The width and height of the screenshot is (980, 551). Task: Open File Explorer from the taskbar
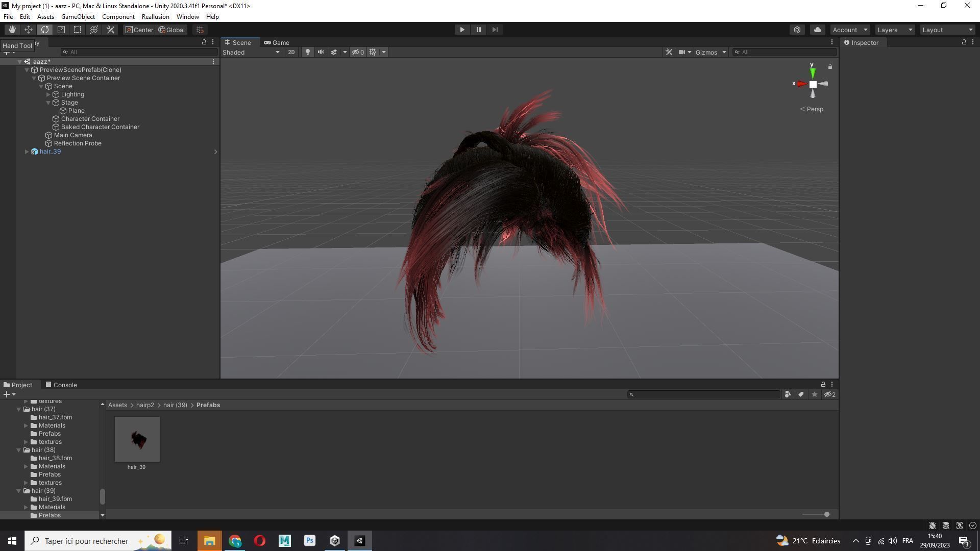(210, 541)
